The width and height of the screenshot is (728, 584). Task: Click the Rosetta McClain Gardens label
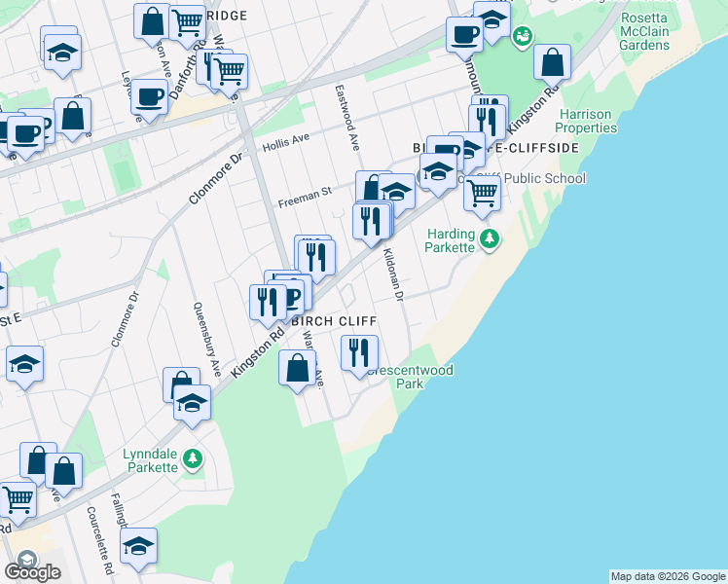coord(644,31)
